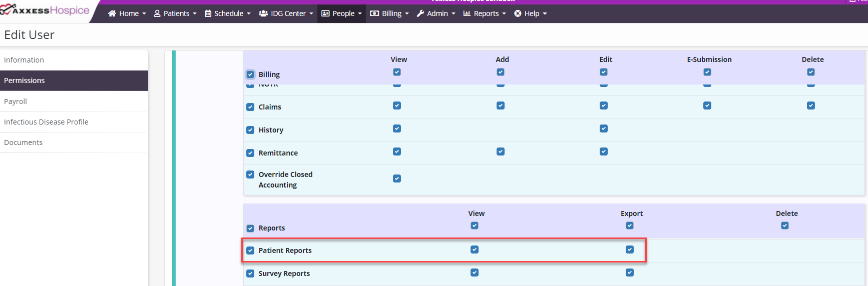Uncheck Override Closed Accounting View checkbox
This screenshot has width=868, height=286.
click(x=397, y=178)
